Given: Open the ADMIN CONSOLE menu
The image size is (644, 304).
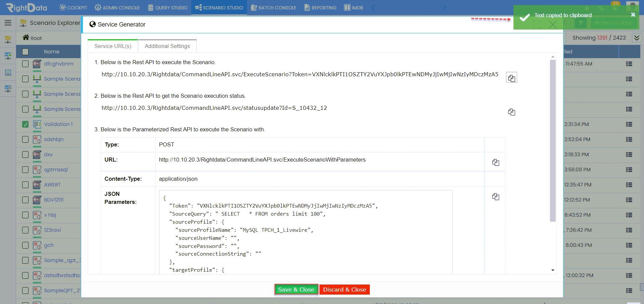Looking at the screenshot, I should click(x=117, y=7).
